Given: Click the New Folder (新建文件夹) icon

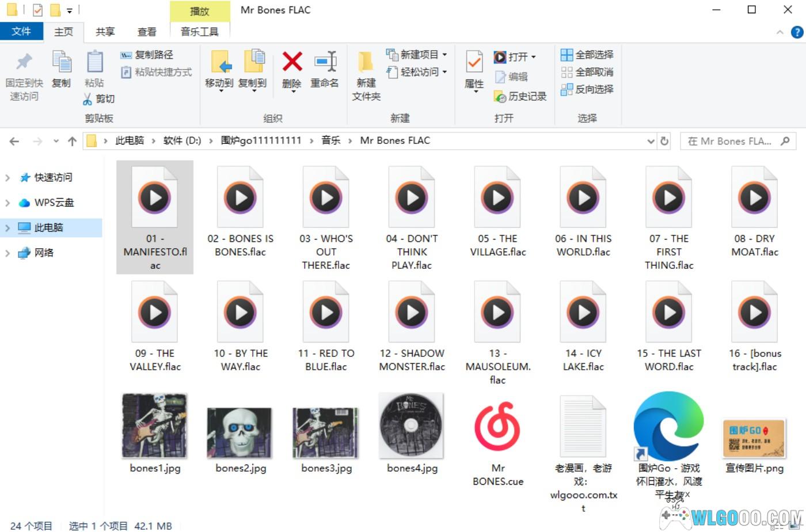Looking at the screenshot, I should point(366,62).
